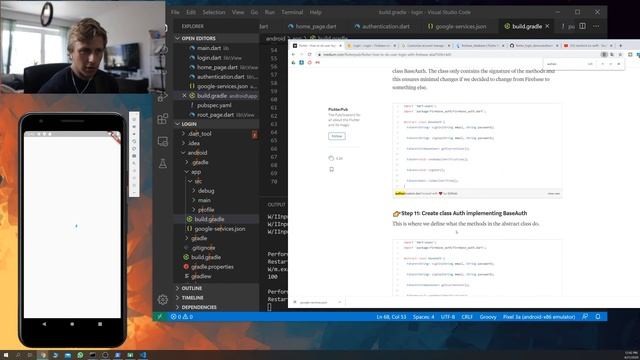
Task: Close the first Medium browser tab
Action: click(x=341, y=46)
